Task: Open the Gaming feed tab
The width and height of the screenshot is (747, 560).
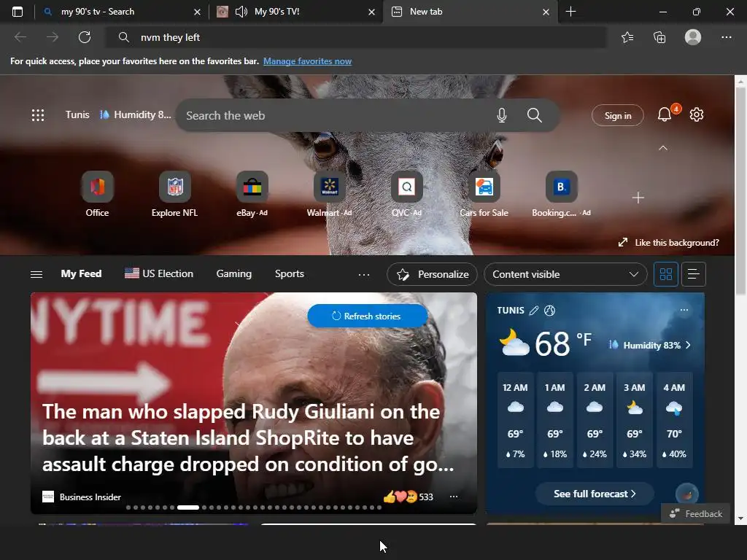Action: tap(234, 274)
